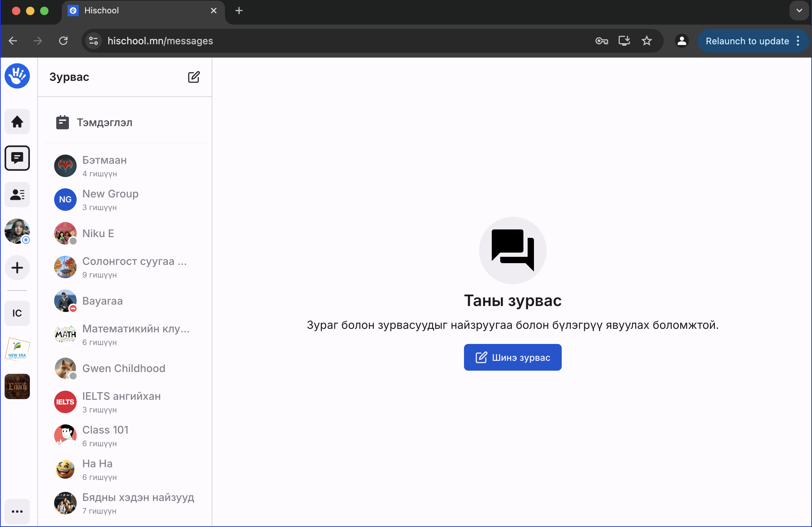
Task: Bookmark this page with star icon
Action: [646, 41]
